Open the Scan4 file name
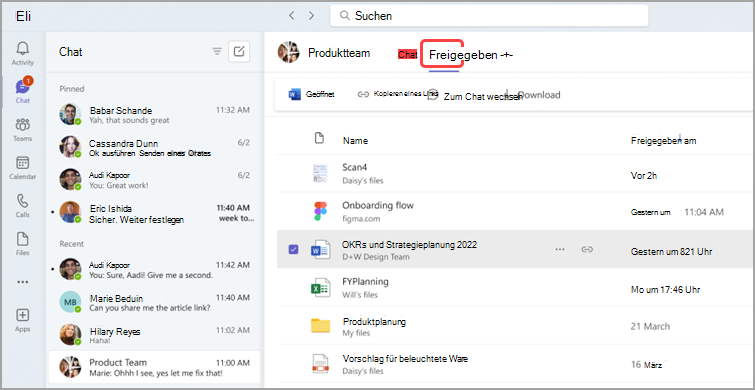 355,167
